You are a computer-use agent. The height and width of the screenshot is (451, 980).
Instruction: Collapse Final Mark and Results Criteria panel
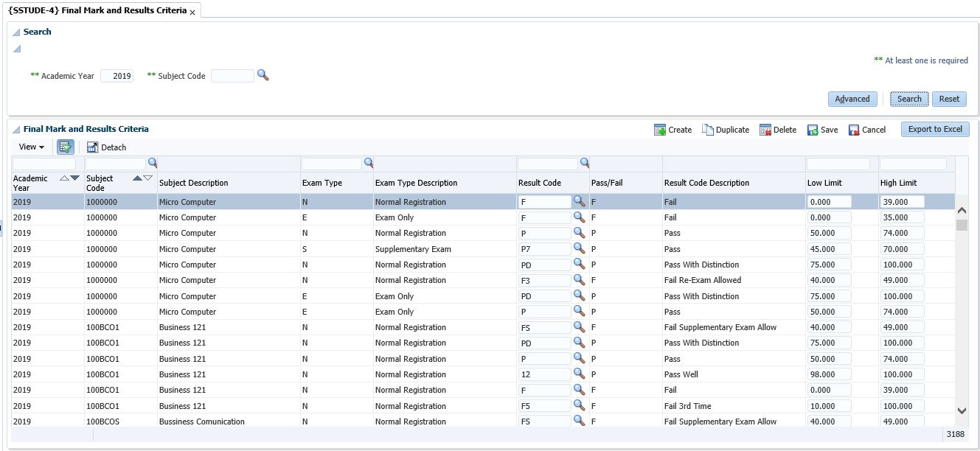coord(16,130)
